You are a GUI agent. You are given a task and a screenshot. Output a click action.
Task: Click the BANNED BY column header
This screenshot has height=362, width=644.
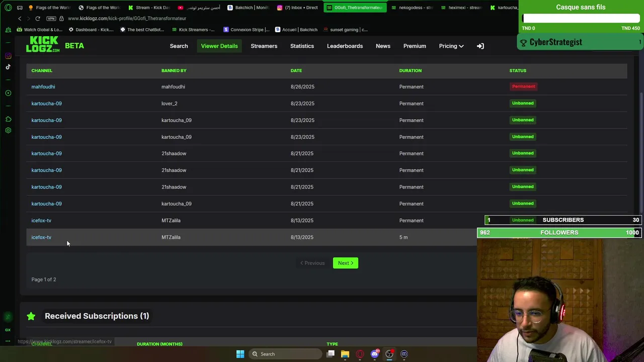point(174,70)
